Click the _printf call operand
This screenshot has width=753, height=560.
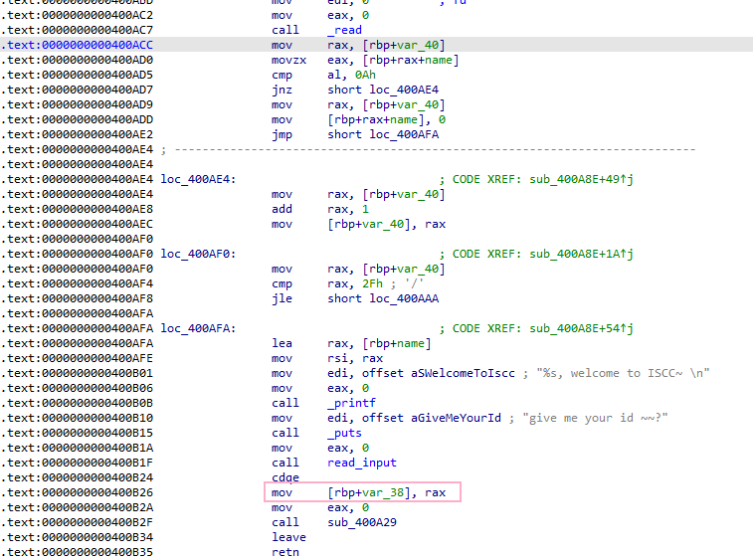(351, 403)
